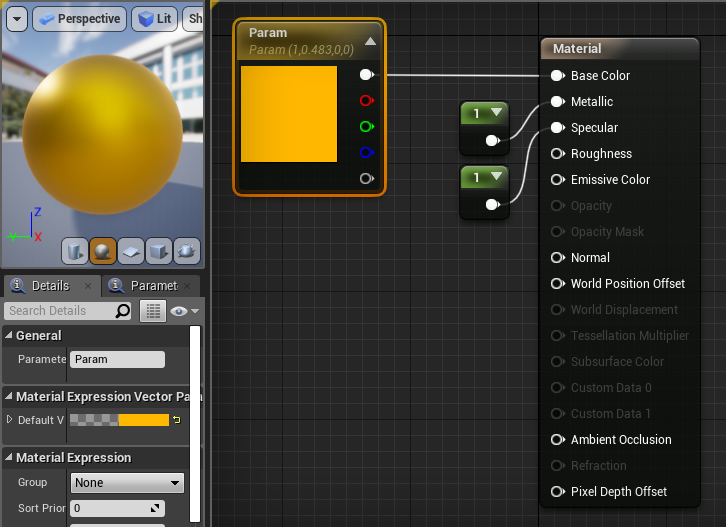Click the orange Default Value color swatch
This screenshot has height=527, width=726.
[x=143, y=420]
